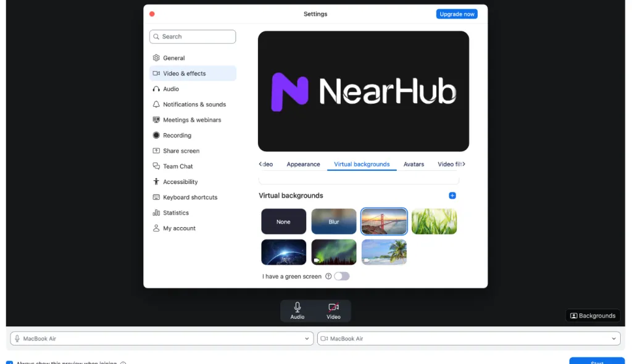Select the beach palm tree background
The image size is (632, 364).
tap(384, 252)
